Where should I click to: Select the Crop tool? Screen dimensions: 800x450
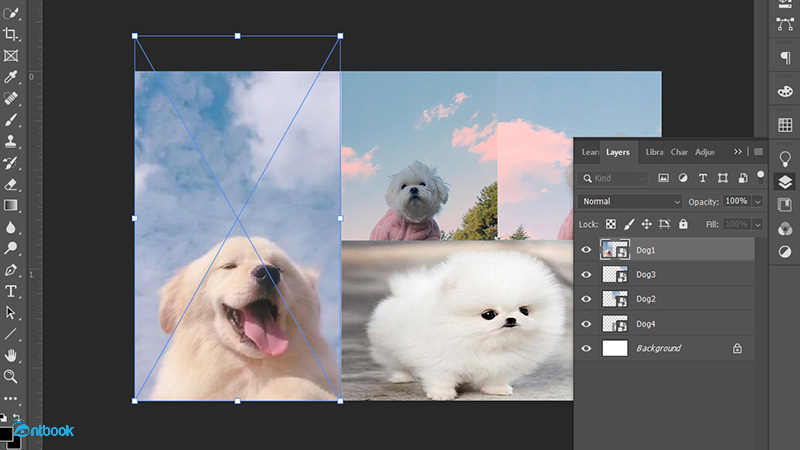pyautogui.click(x=10, y=34)
